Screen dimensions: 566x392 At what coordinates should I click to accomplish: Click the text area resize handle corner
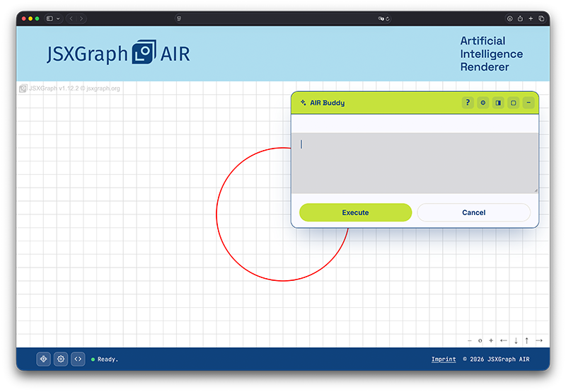tap(536, 190)
